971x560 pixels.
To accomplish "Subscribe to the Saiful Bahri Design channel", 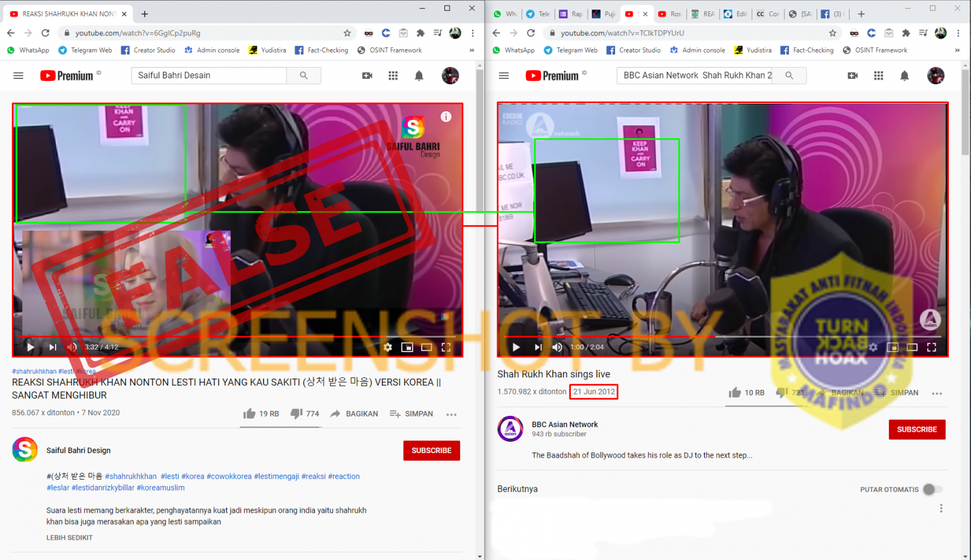I will (432, 451).
